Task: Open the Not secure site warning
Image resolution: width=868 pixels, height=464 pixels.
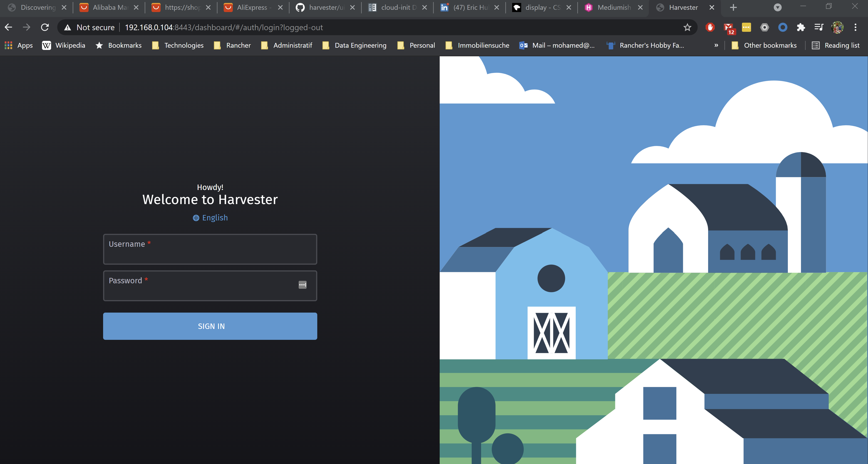Action: click(x=89, y=27)
